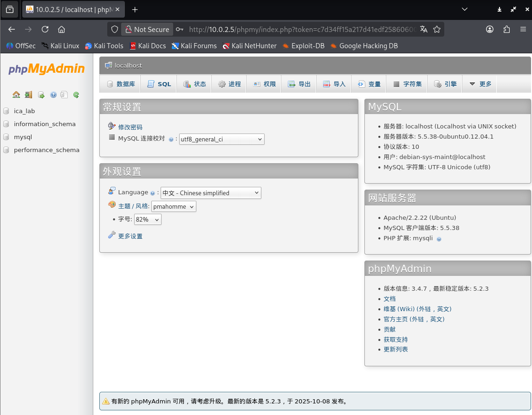Open the query window icon in sidebar
The width and height of the screenshot is (532, 415).
(x=41, y=95)
